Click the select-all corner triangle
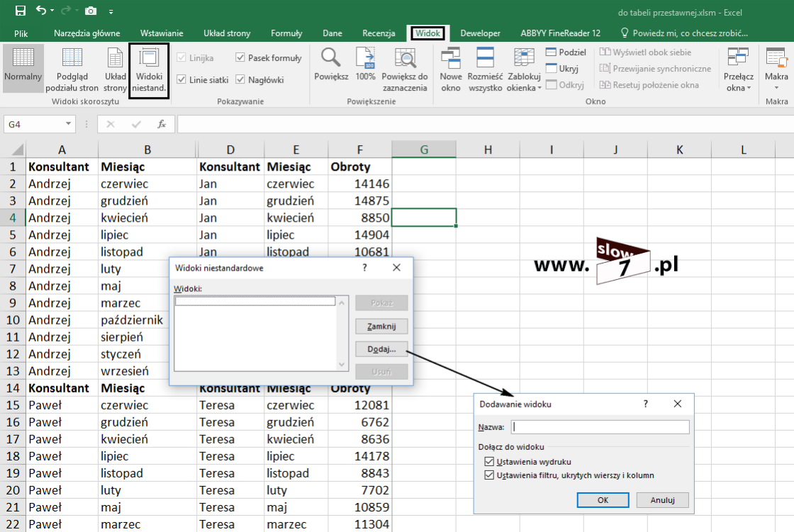Image resolution: width=794 pixels, height=532 pixels. click(x=17, y=149)
